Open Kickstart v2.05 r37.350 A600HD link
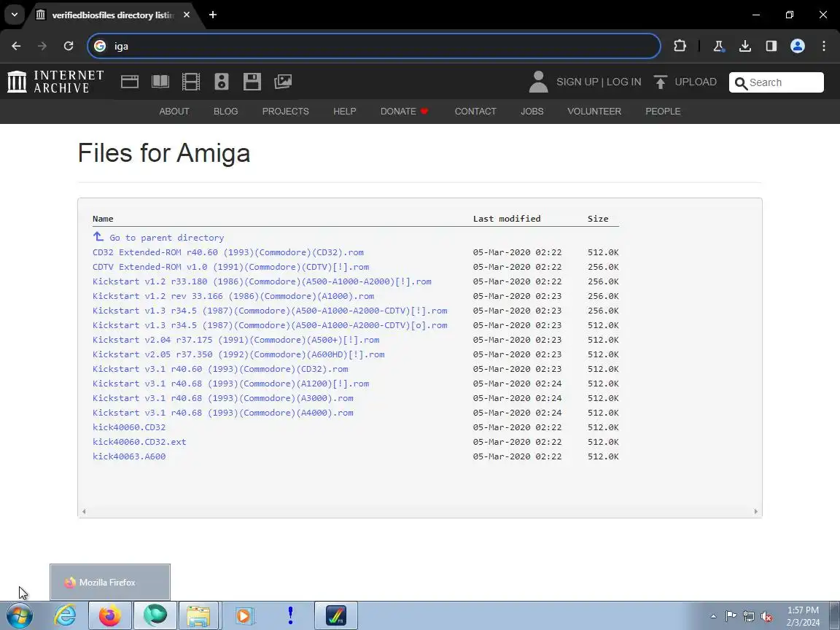 coord(239,354)
